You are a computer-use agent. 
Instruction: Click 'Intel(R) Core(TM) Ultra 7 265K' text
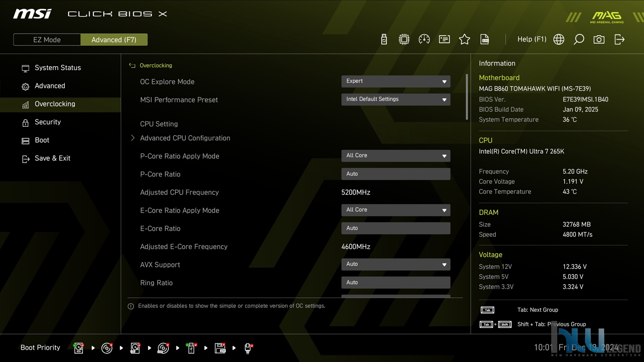click(x=521, y=151)
